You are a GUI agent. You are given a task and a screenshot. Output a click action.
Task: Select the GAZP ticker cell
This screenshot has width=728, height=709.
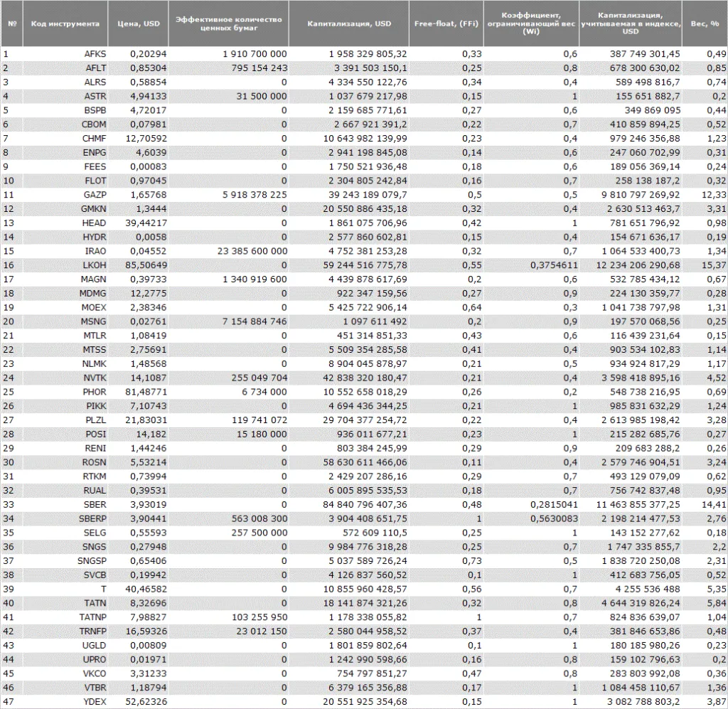pos(95,194)
